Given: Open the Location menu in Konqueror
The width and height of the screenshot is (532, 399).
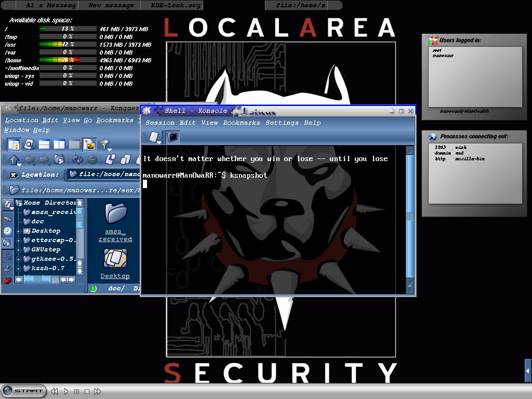Looking at the screenshot, I should point(22,120).
